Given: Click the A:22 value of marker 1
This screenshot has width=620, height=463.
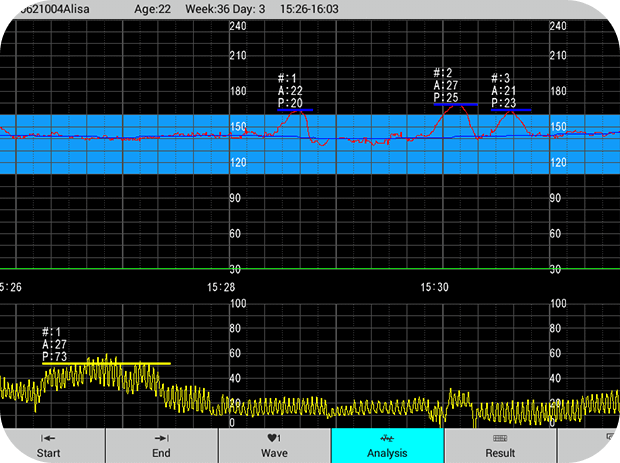Looking at the screenshot, I should 291,91.
